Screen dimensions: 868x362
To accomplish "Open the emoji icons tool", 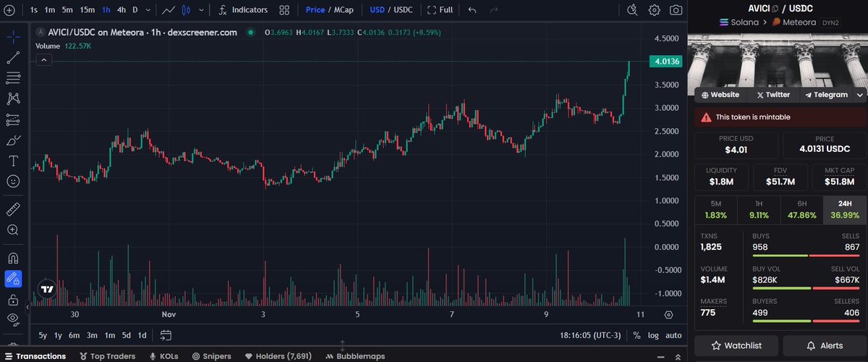I will [x=13, y=181].
